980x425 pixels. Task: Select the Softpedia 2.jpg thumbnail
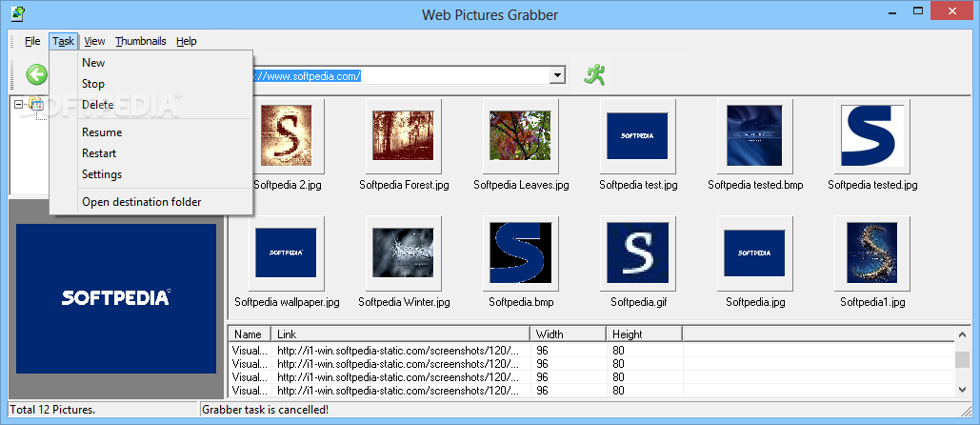287,135
